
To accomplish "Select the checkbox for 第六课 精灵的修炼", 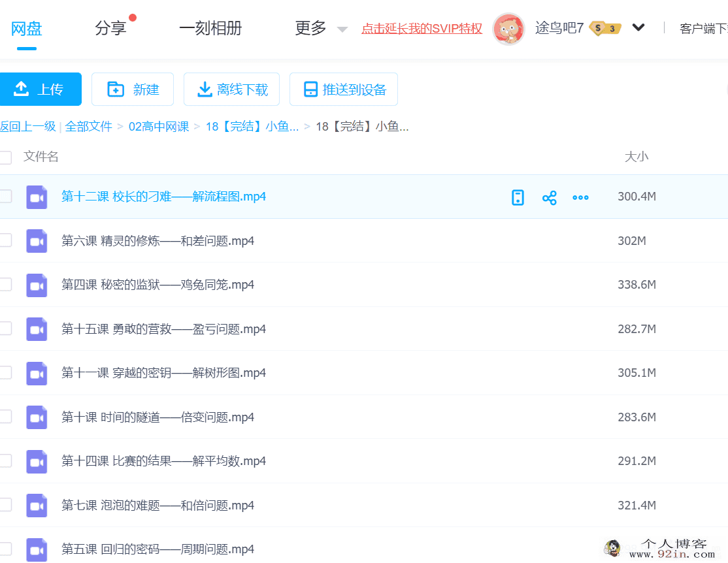I will coord(5,240).
